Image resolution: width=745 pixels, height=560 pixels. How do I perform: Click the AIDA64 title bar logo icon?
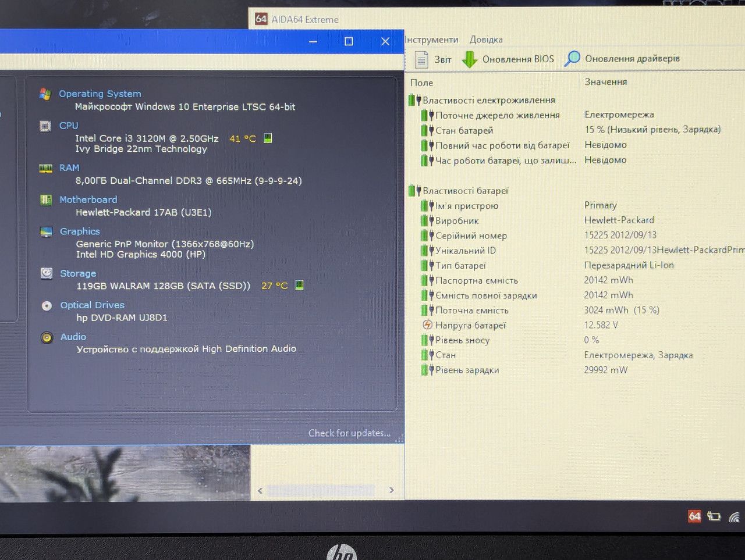pos(261,19)
